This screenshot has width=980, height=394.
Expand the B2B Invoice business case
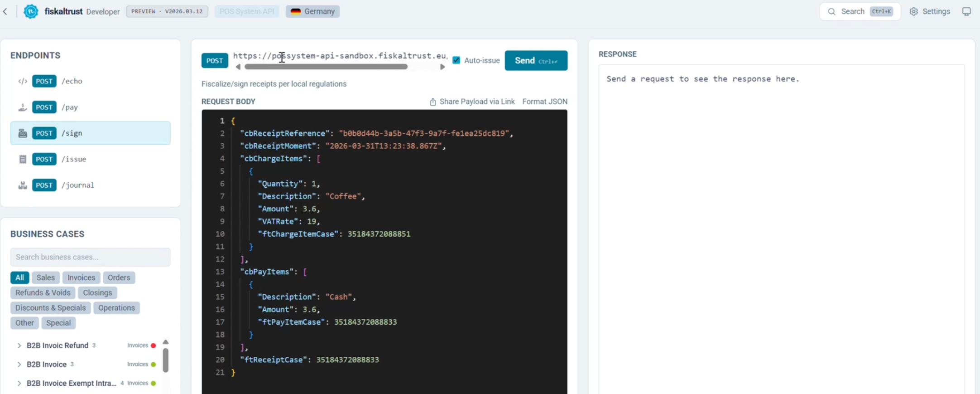(19, 365)
